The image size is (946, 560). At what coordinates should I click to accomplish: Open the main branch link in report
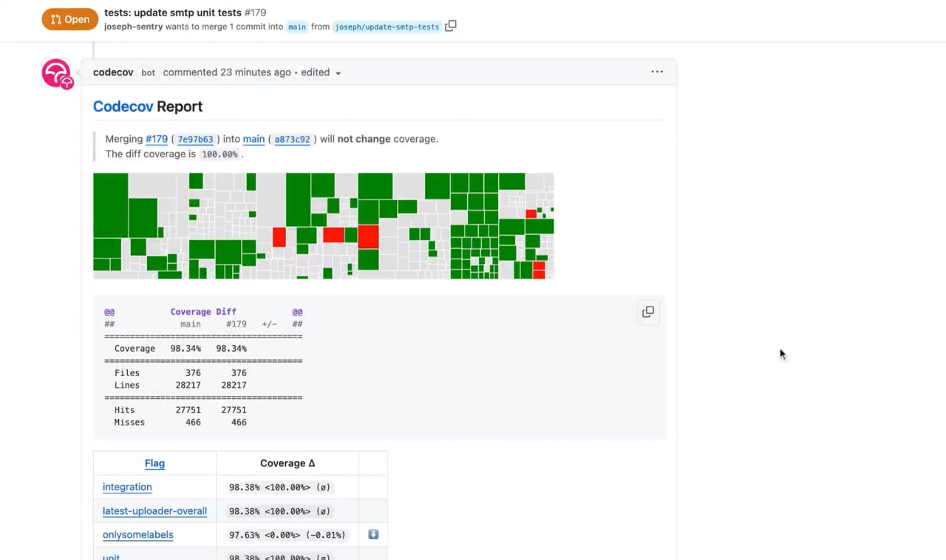point(253,139)
